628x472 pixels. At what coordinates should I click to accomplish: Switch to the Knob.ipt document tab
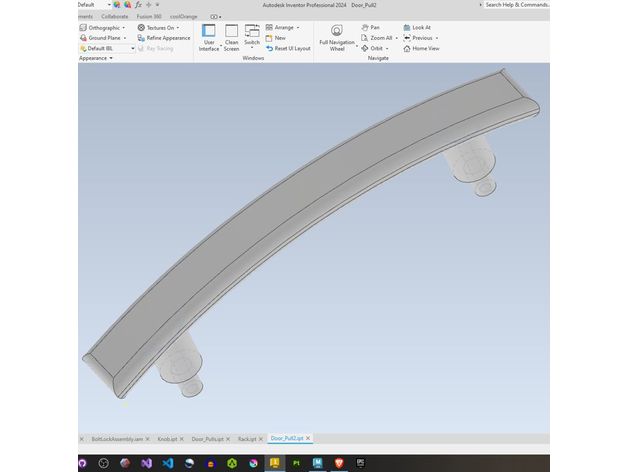[x=166, y=439]
